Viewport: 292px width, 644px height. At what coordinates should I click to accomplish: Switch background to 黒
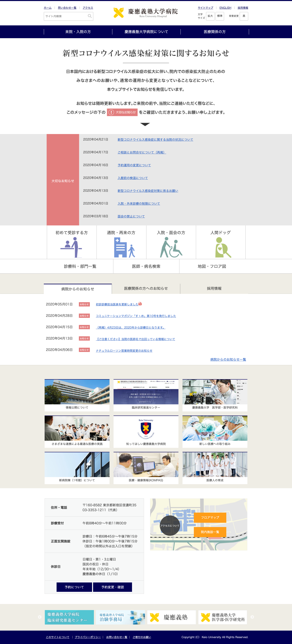coord(244,16)
